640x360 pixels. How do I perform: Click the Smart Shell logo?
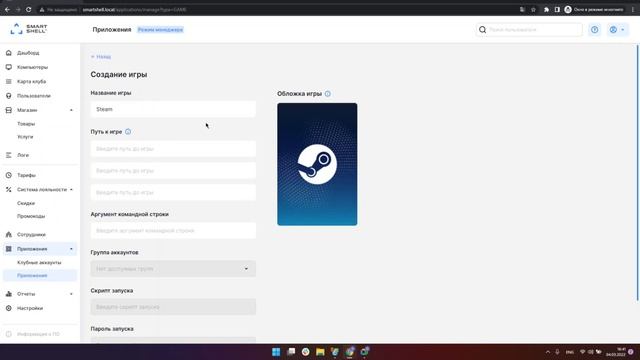tap(29, 29)
